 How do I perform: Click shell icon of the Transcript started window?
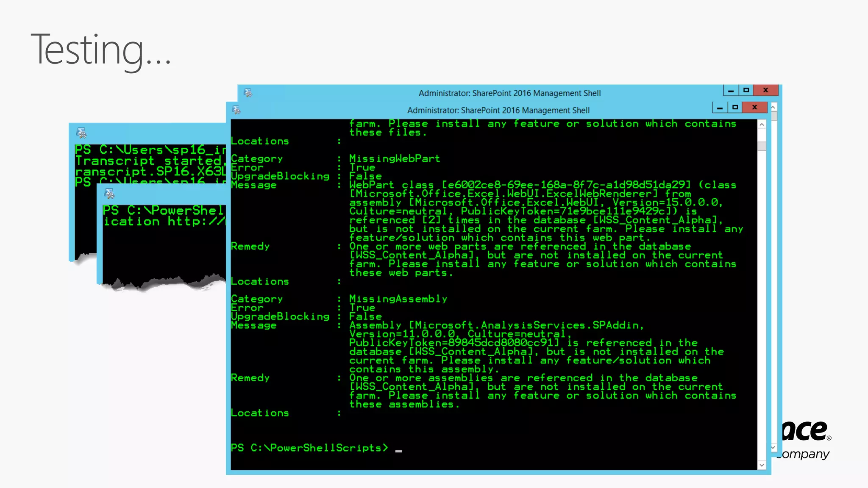[81, 133]
